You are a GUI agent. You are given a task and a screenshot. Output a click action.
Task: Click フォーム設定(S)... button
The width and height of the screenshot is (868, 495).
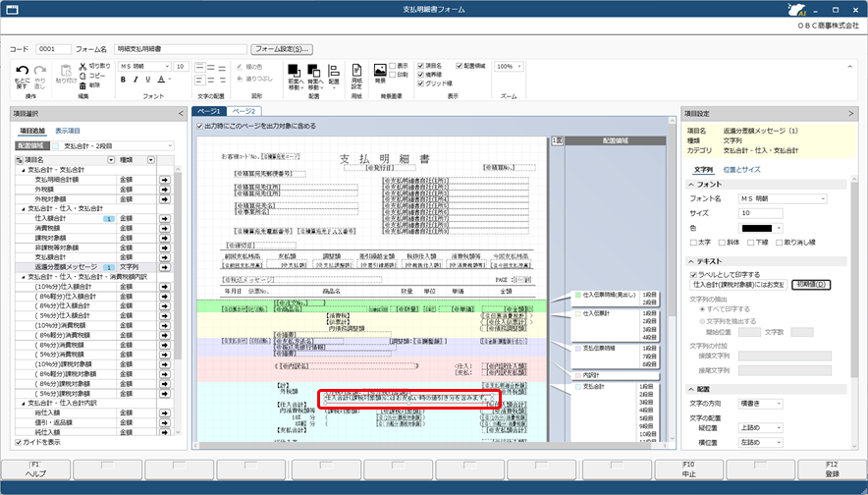click(282, 49)
